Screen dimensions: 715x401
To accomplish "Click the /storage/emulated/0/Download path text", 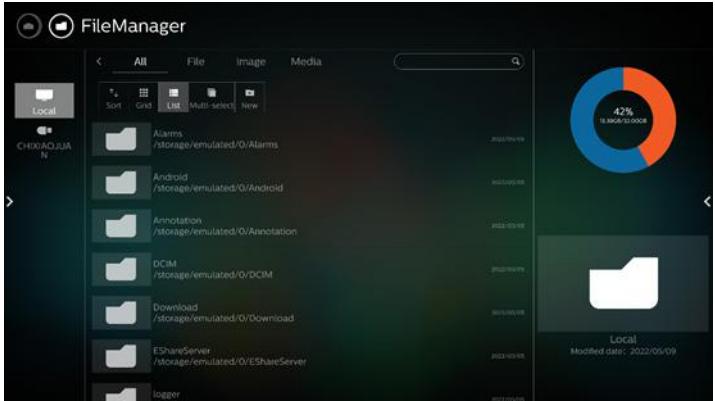I will [223, 318].
